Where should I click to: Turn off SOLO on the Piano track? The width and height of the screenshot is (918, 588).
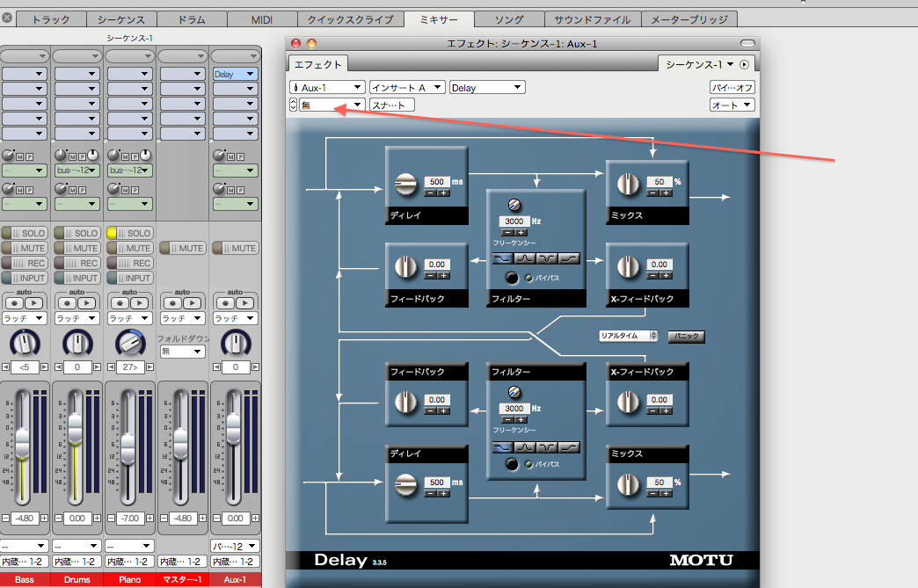(x=130, y=233)
